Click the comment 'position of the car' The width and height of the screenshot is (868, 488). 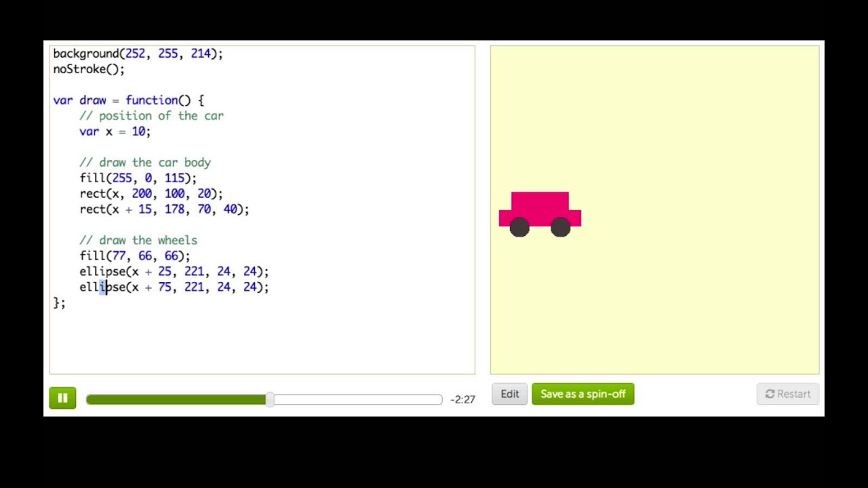pos(151,116)
